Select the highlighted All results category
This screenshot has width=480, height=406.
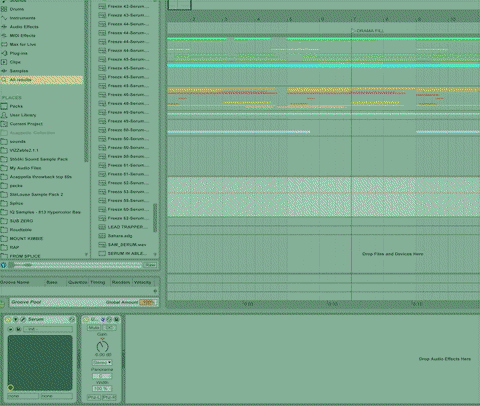tap(41, 80)
